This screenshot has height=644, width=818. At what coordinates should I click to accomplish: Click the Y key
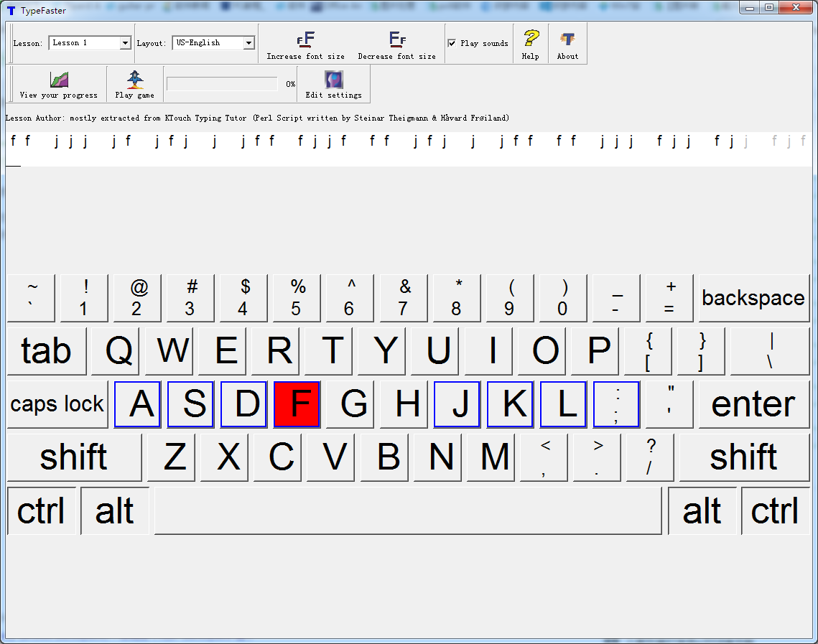point(382,351)
